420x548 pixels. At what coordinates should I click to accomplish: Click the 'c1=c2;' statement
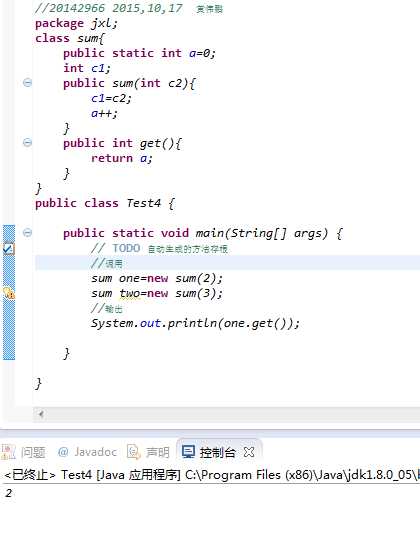(111, 98)
